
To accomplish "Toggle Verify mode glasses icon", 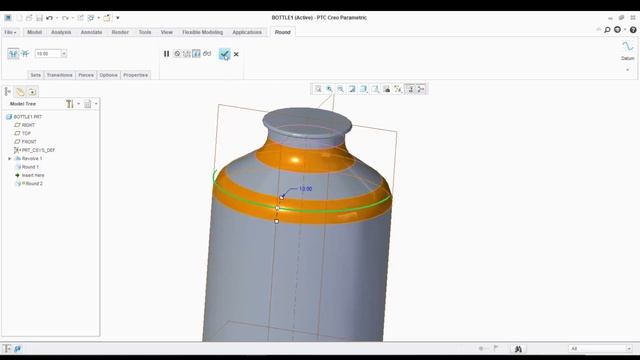I will tap(207, 53).
